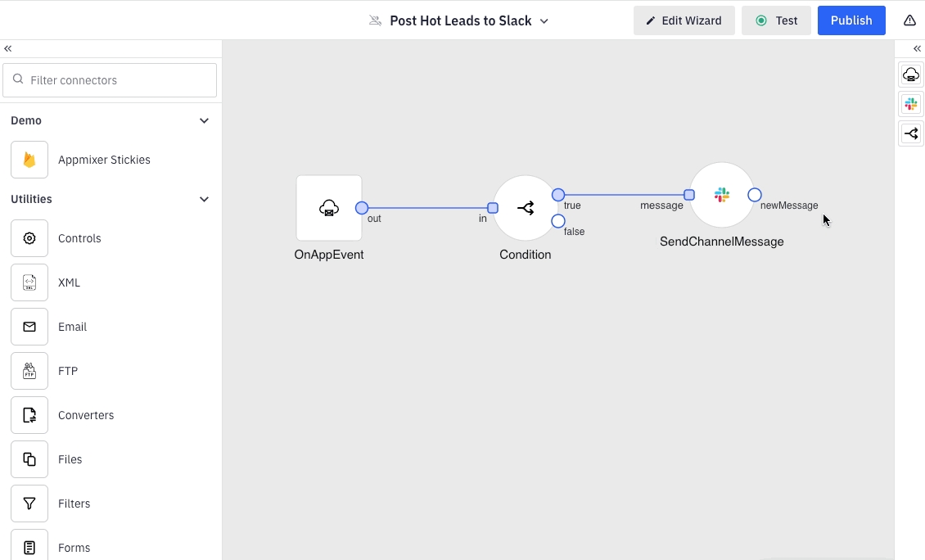
Task: Collapse the left connectors sidebar
Action: [8, 49]
